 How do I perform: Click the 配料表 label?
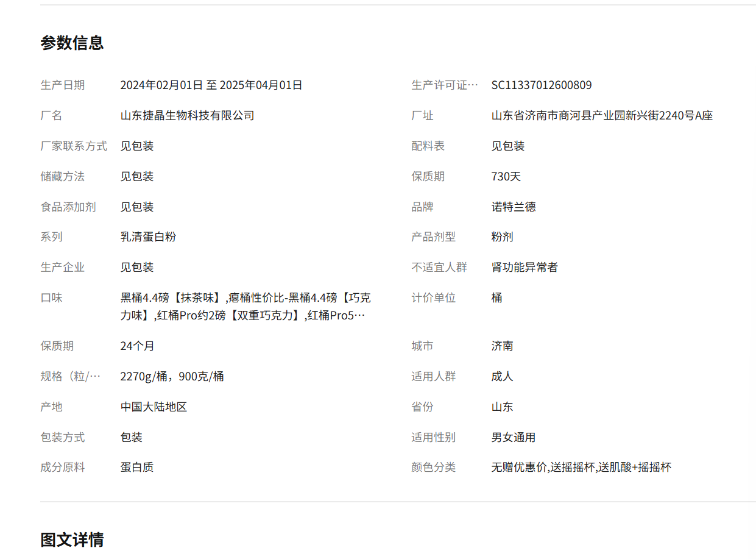click(428, 146)
